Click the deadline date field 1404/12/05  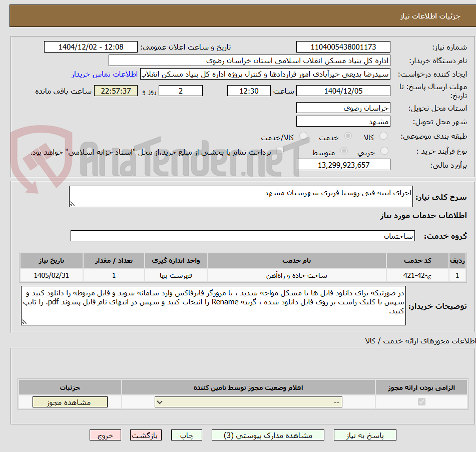coord(343,91)
